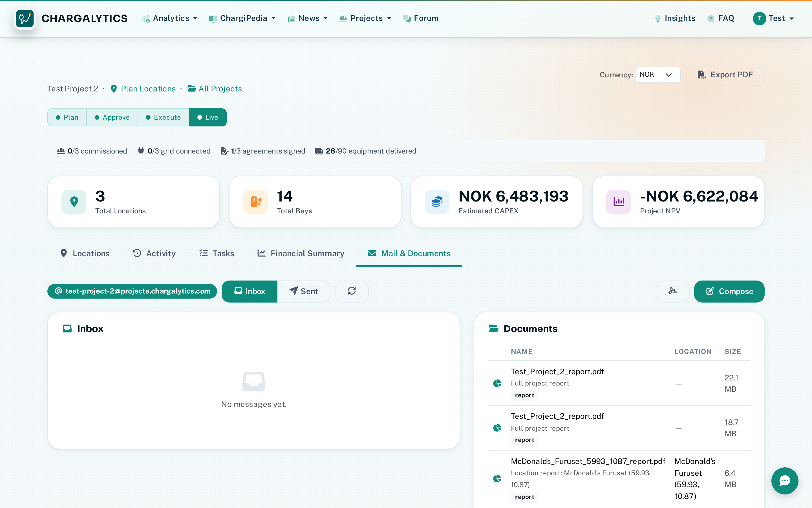Compose a new message

click(729, 291)
